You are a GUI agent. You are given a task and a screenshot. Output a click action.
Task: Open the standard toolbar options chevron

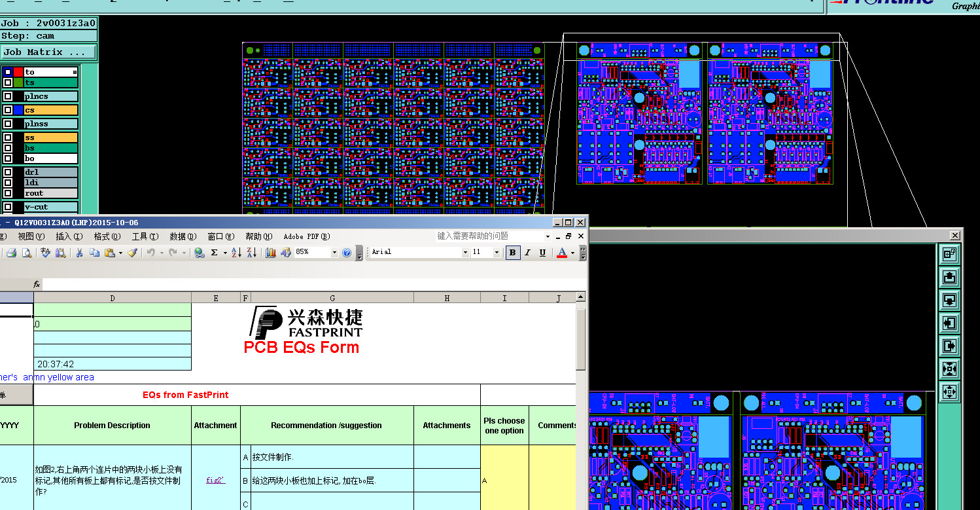[x=359, y=253]
